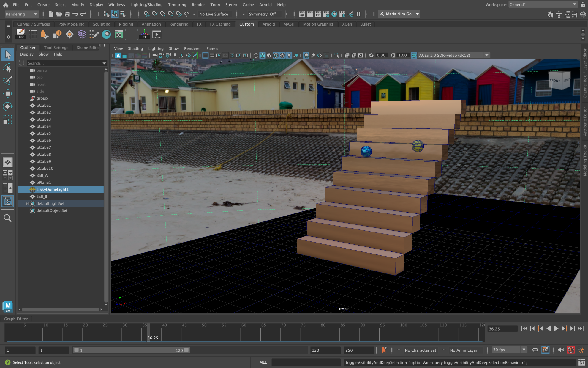Play the animation forward

pyautogui.click(x=556, y=328)
